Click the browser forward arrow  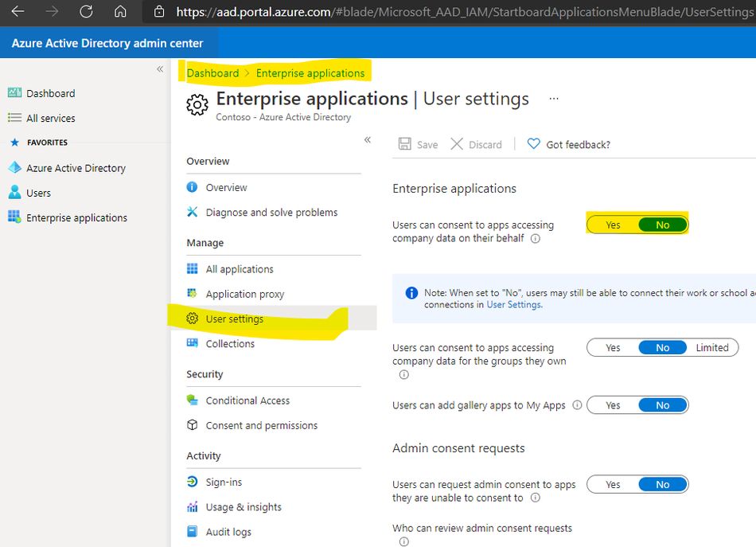(x=52, y=11)
